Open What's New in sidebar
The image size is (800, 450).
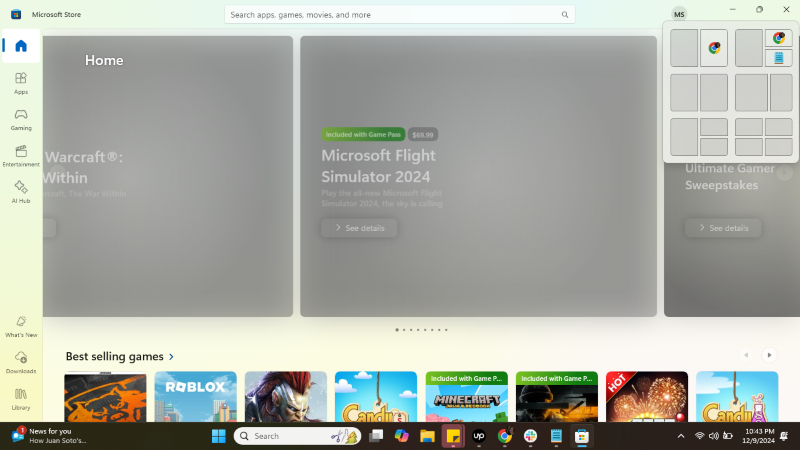[21, 327]
